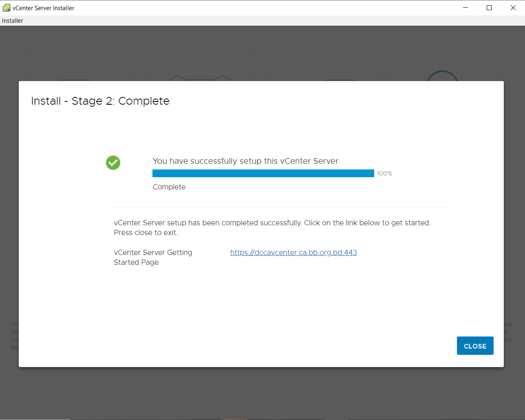This screenshot has height=420, width=525.
Task: Click the CLOSE button in the dialog
Action: pyautogui.click(x=475, y=345)
